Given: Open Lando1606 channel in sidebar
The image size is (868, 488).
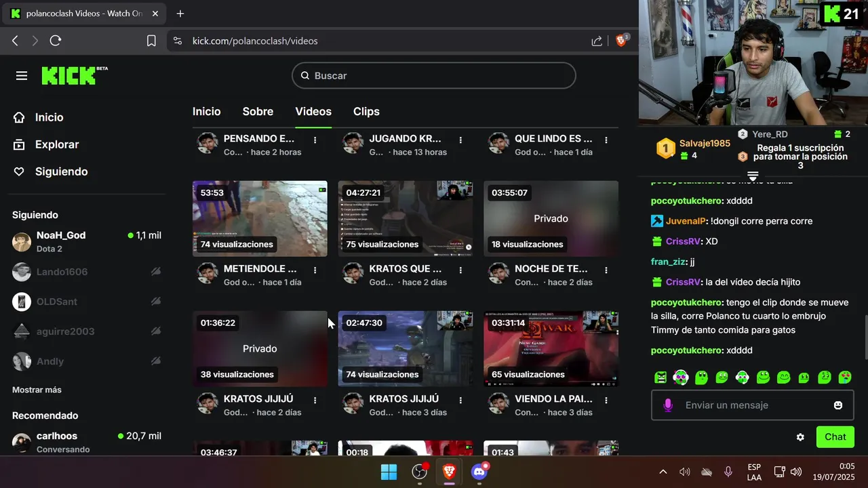Looking at the screenshot, I should (87, 272).
